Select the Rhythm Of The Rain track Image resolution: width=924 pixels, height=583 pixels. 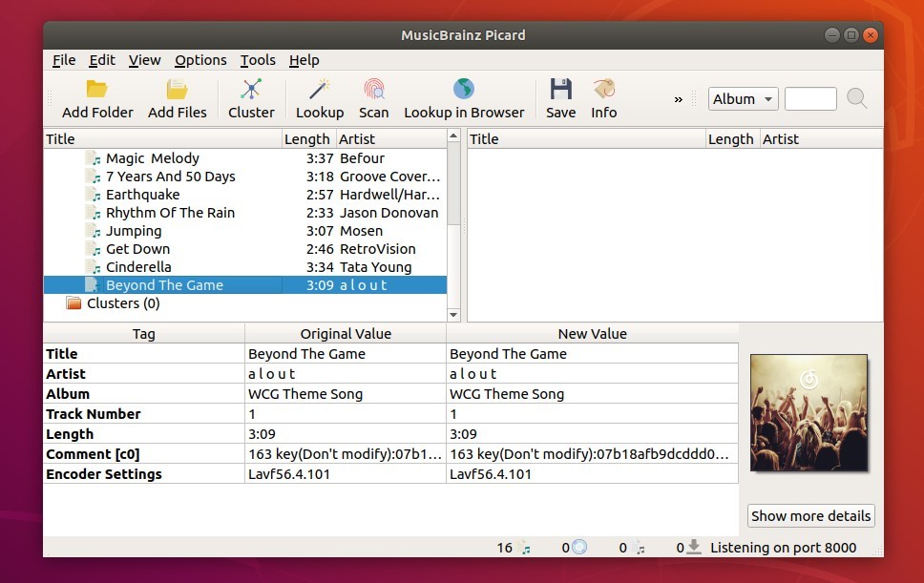pyautogui.click(x=245, y=213)
